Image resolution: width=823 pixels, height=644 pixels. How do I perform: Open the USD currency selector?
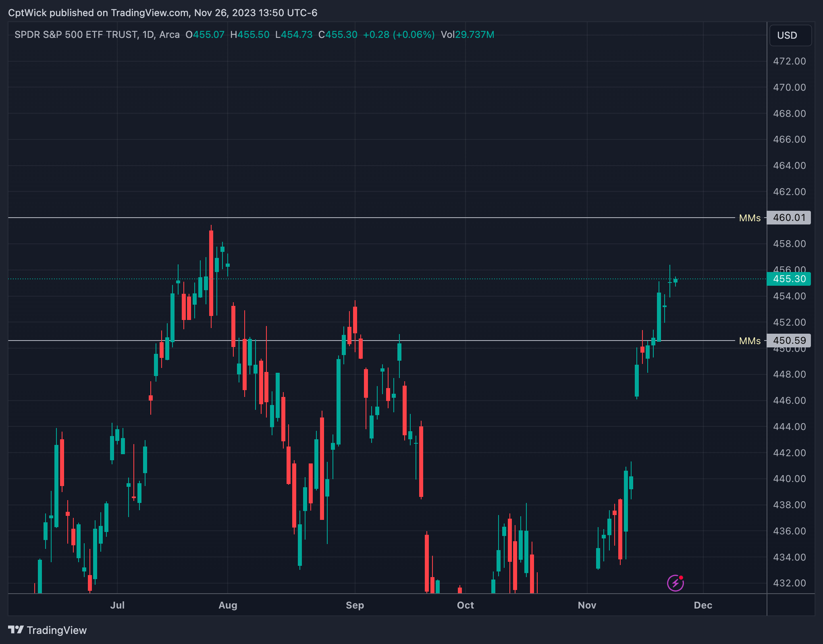(790, 35)
